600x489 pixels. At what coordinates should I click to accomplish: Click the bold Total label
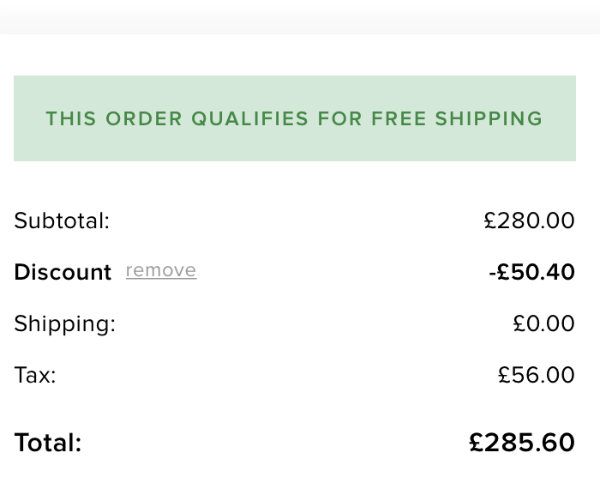(x=48, y=442)
